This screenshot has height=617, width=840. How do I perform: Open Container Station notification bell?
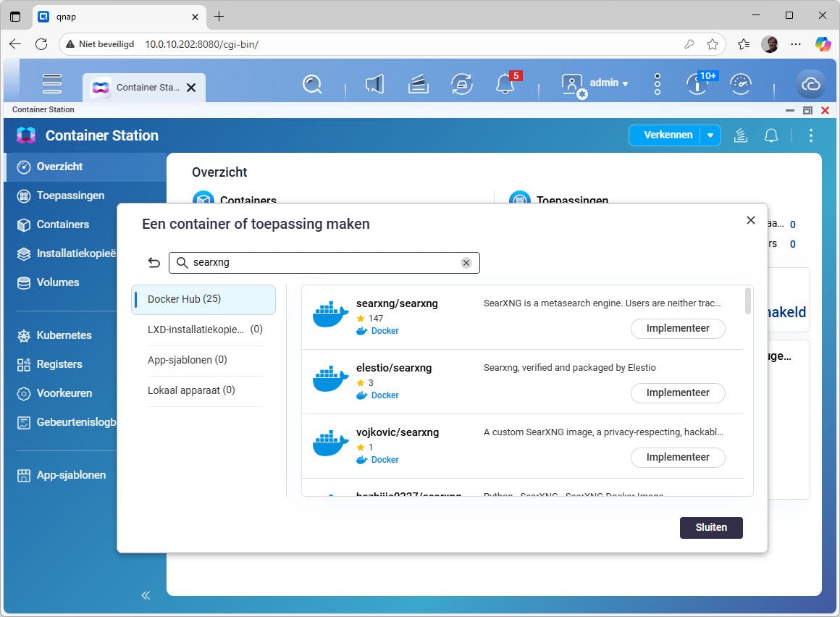coord(771,135)
